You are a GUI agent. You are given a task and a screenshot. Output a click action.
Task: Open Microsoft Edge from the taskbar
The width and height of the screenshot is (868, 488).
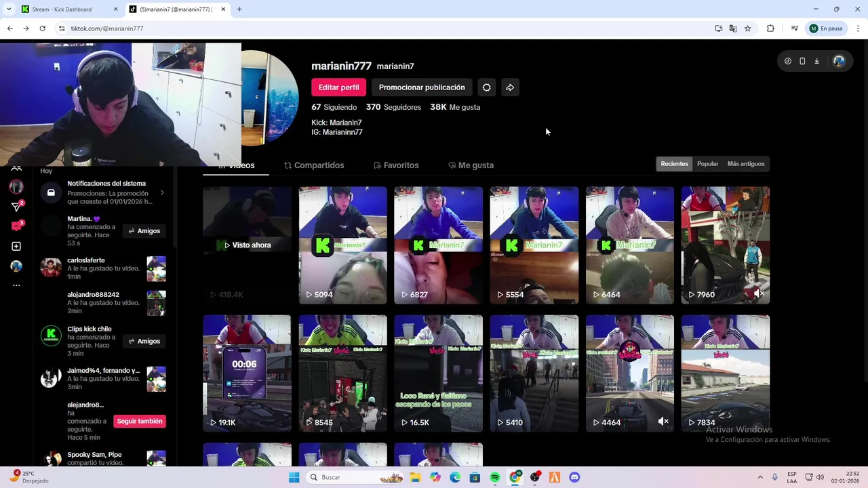pyautogui.click(x=455, y=477)
